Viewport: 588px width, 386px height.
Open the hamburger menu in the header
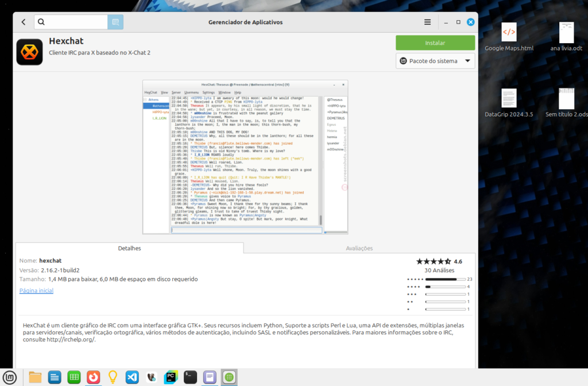427,22
